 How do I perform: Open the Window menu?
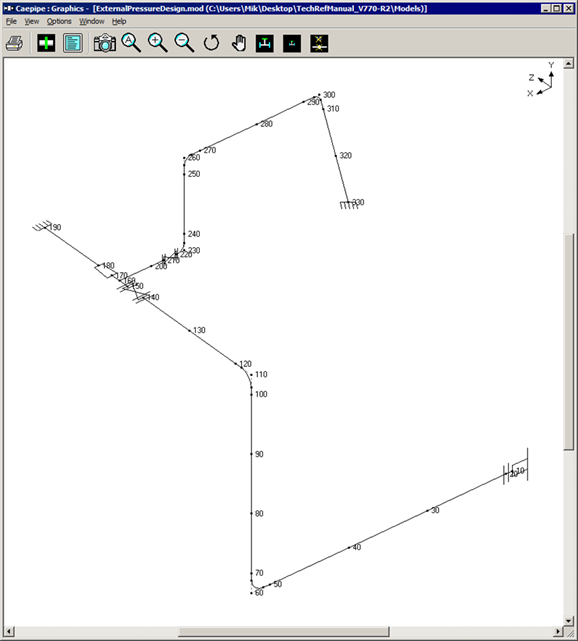point(92,21)
